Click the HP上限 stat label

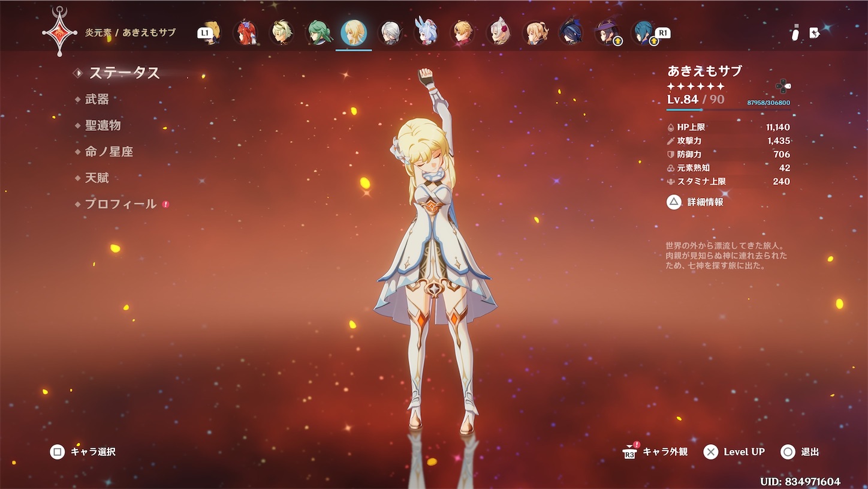(691, 127)
